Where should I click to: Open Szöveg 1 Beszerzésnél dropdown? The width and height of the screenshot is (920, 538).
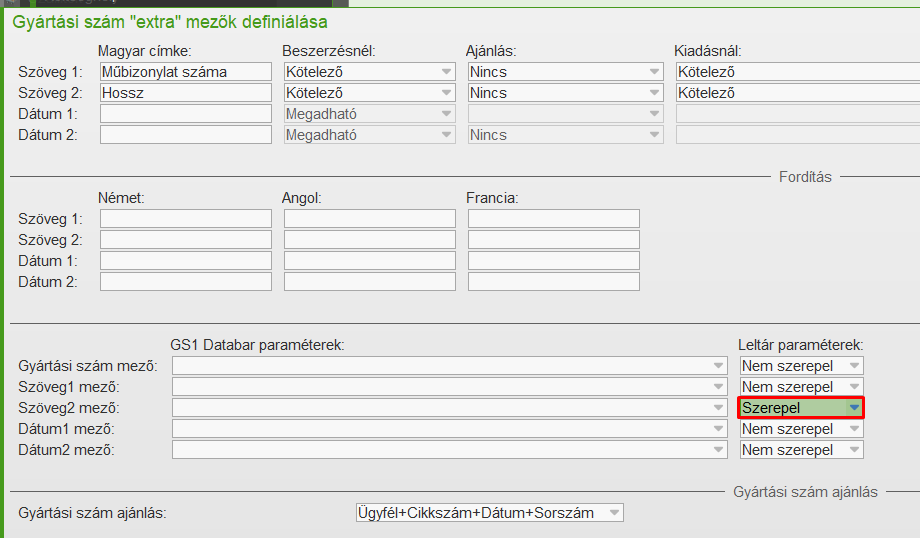pyautogui.click(x=369, y=72)
